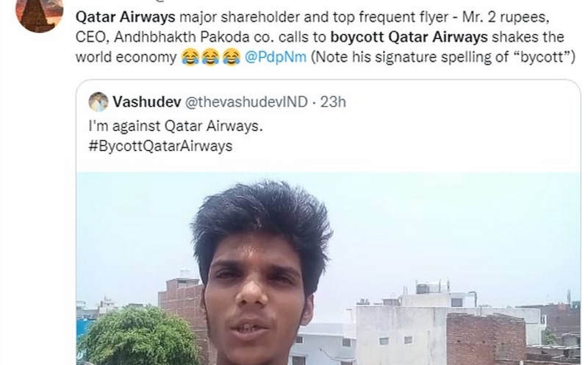Click the middle laughing-crying emoji
This screenshot has height=365, width=588.
pyautogui.click(x=210, y=57)
